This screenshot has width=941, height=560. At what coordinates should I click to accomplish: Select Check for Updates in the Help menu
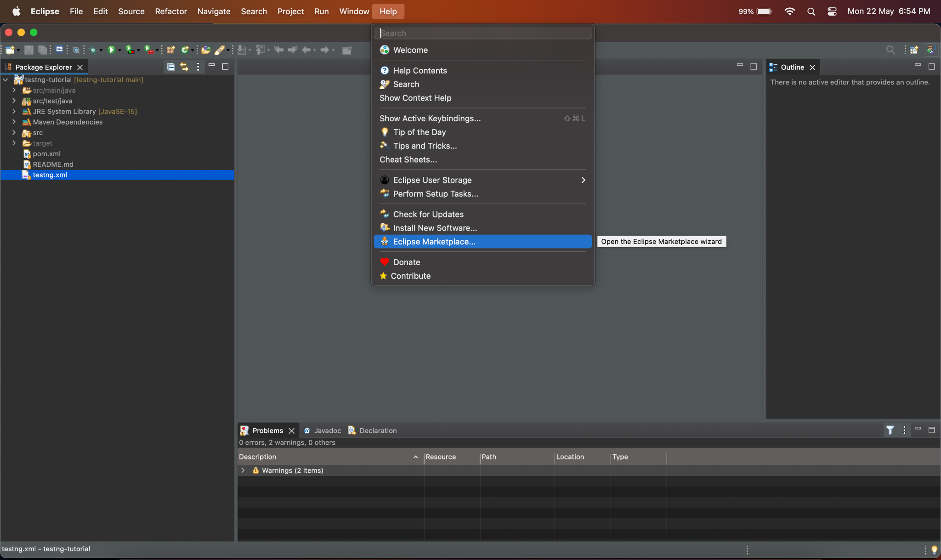tap(428, 214)
